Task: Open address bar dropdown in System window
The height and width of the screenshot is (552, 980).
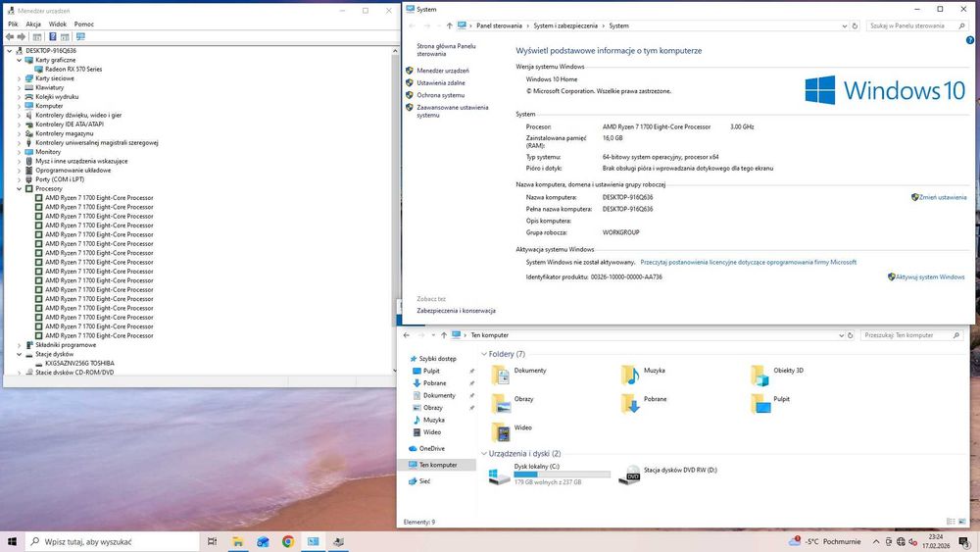Action: click(x=845, y=26)
